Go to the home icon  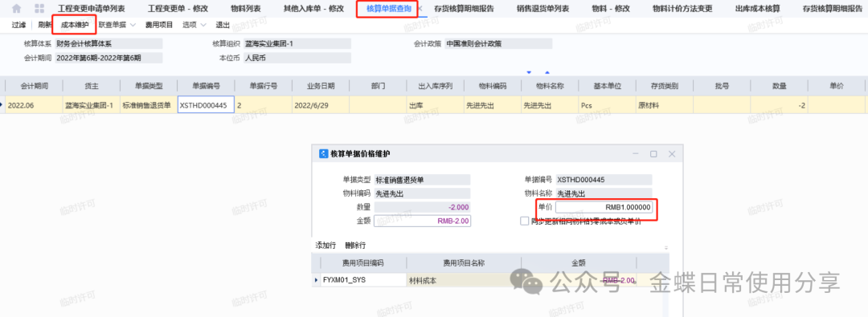[x=17, y=8]
